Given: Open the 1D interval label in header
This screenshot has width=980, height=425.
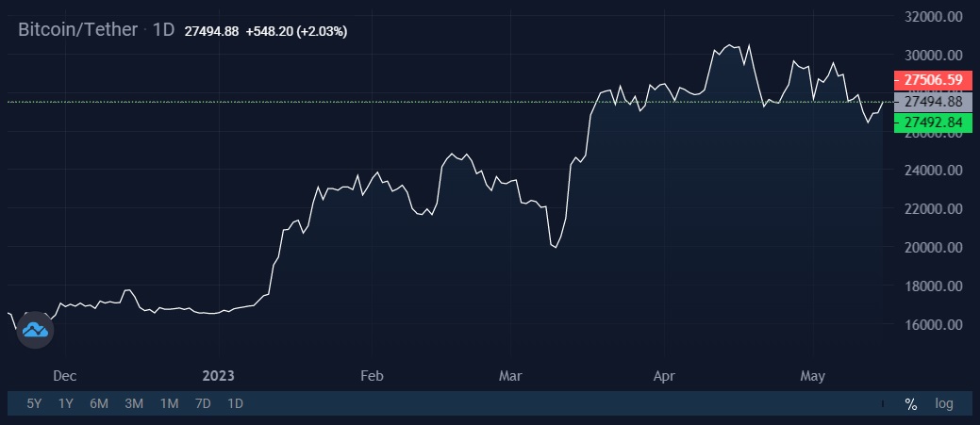Looking at the screenshot, I should [x=163, y=30].
